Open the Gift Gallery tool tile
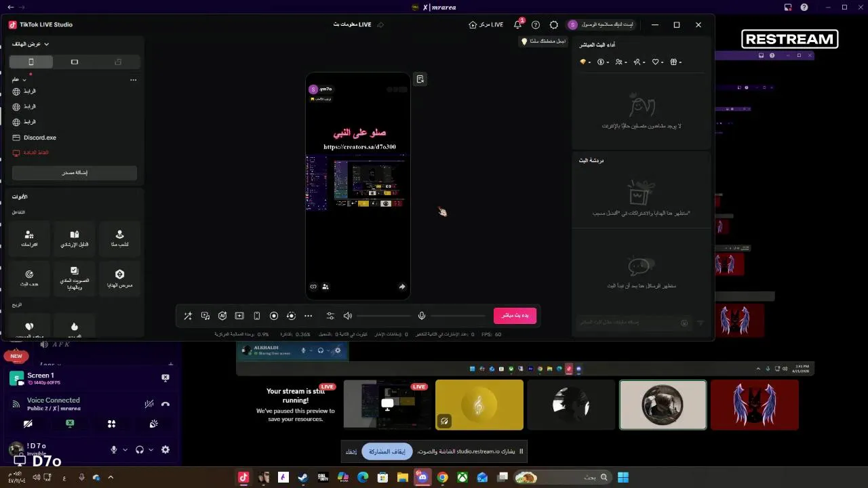868x488 pixels. click(x=120, y=278)
